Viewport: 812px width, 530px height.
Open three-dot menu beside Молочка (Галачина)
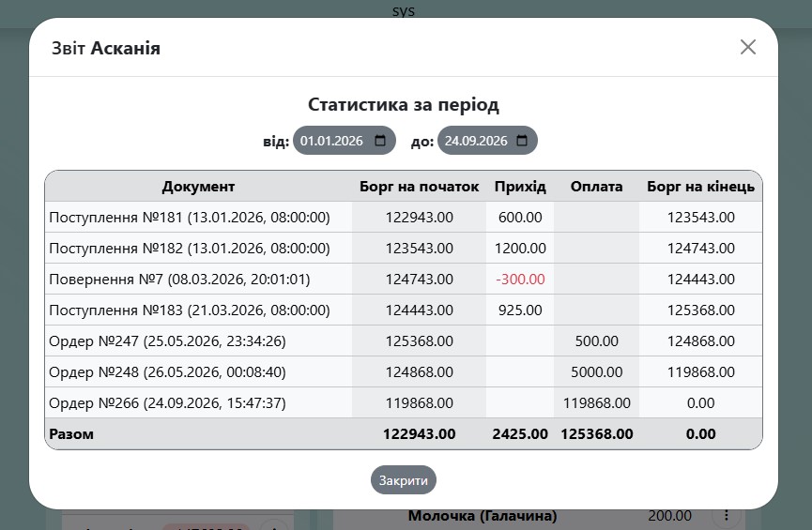[x=726, y=516]
